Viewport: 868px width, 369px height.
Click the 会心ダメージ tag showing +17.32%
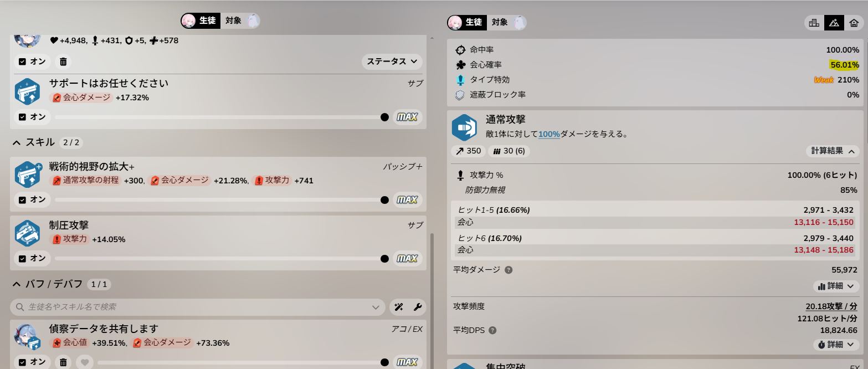(81, 98)
